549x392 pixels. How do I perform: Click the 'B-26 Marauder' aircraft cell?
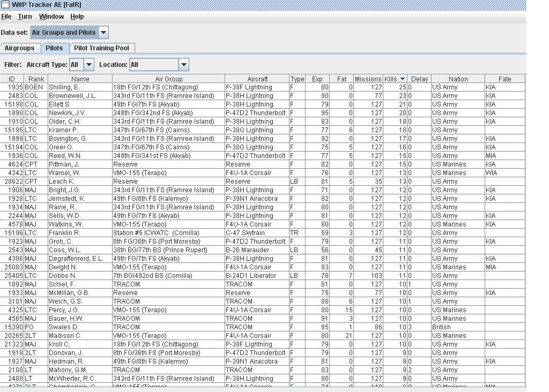click(x=257, y=250)
